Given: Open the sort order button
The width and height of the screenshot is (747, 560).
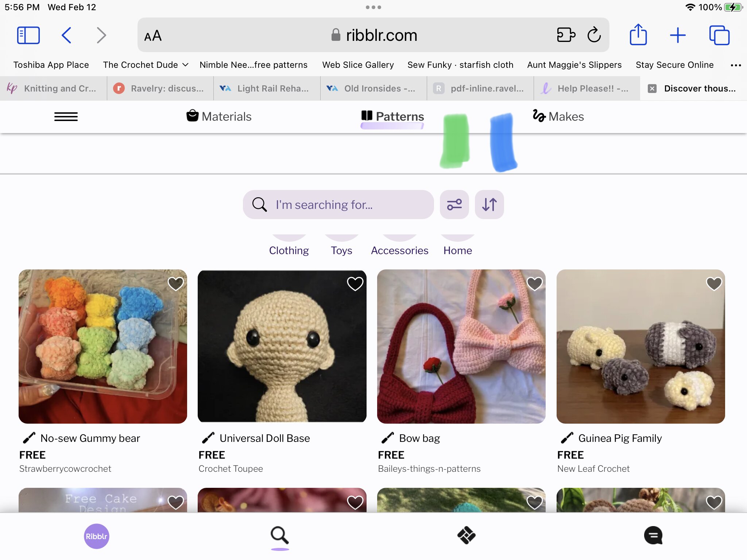Looking at the screenshot, I should 489,205.
